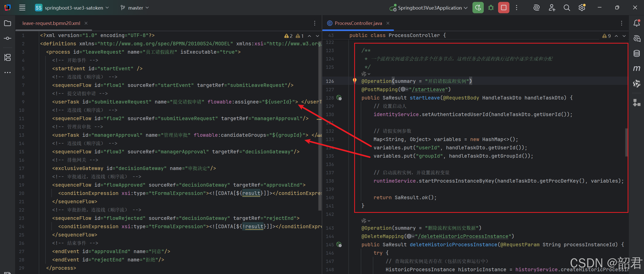
Task: Select the ProcessController.java tab
Action: 358,23
